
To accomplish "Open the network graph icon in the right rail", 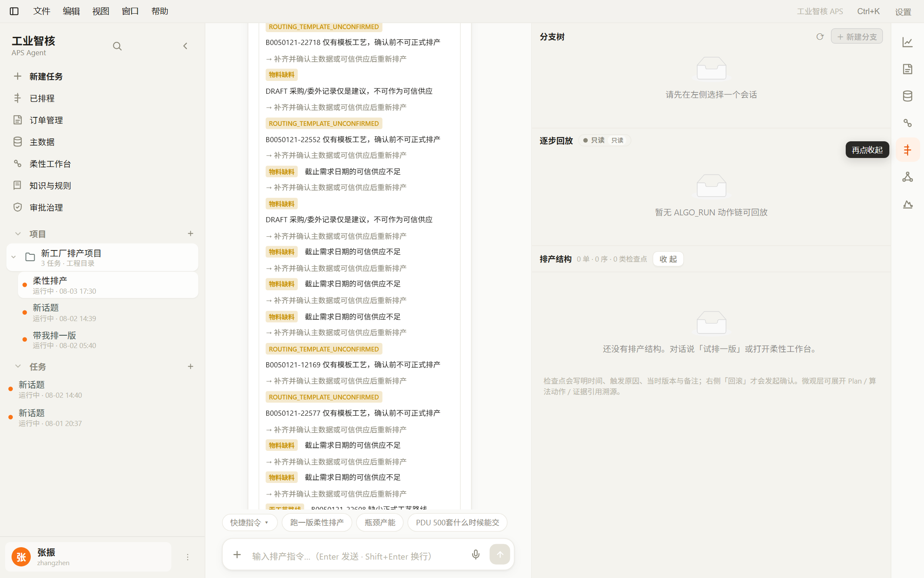I will click(908, 177).
